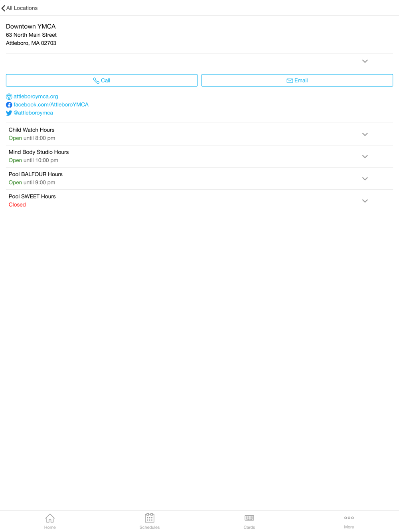Select the Child Watch Hours row
The image size is (399, 532).
(x=199, y=134)
